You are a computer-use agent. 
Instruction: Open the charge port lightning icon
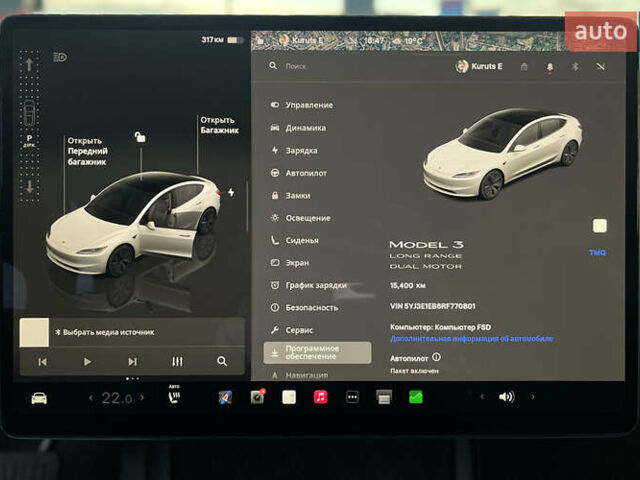click(x=231, y=192)
